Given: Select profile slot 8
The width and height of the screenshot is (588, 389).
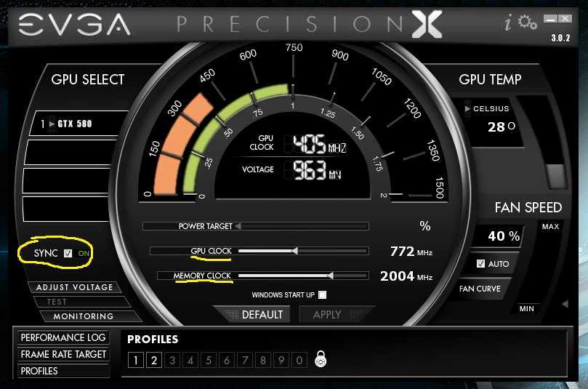Looking at the screenshot, I should point(263,360).
